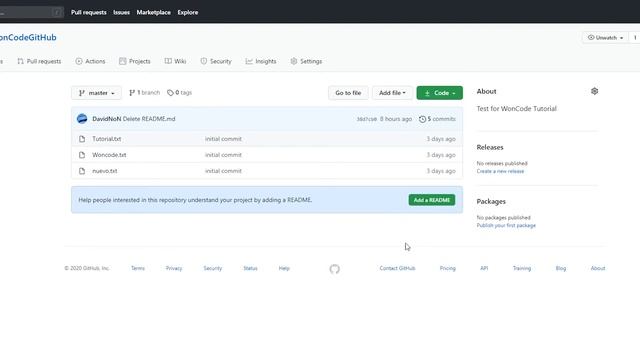Open the WonCodeGitHub repository name link

click(x=28, y=37)
